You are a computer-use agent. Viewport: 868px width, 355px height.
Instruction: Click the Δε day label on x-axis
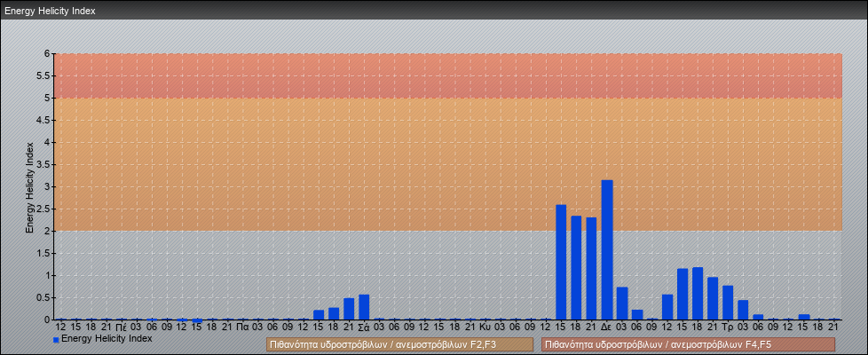(x=607, y=327)
